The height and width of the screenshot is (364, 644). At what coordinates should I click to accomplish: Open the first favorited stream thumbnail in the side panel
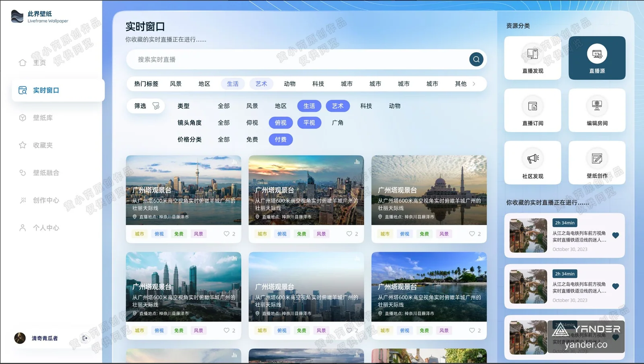click(x=528, y=236)
